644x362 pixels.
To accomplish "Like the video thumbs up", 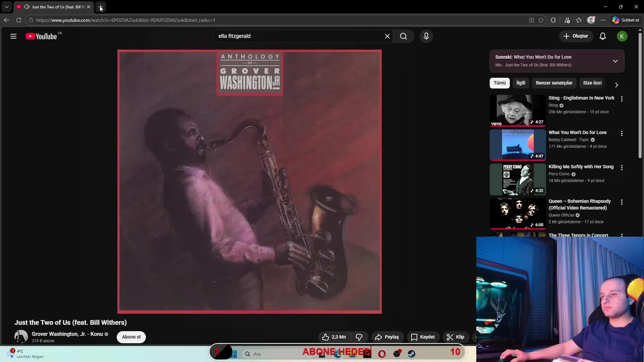I will tap(334, 337).
